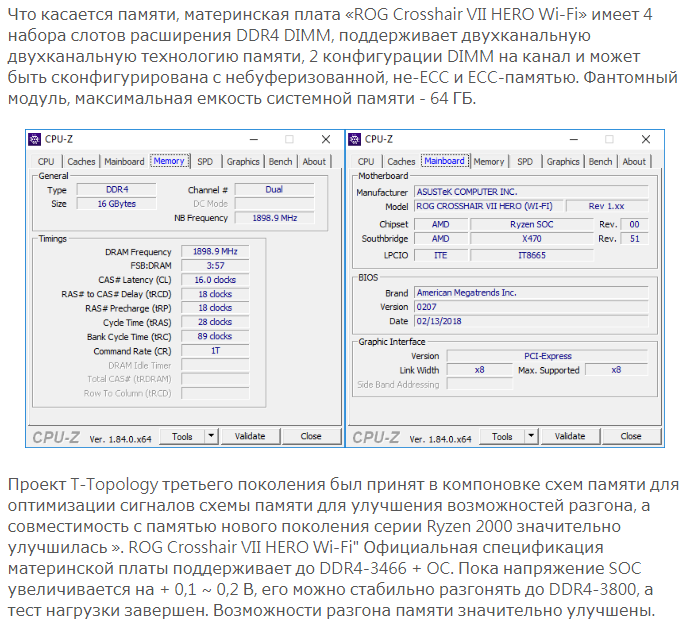689x631 pixels.
Task: Click RAS# to CAS# Delay (tRCD) value 18 clocks
Action: (215, 294)
